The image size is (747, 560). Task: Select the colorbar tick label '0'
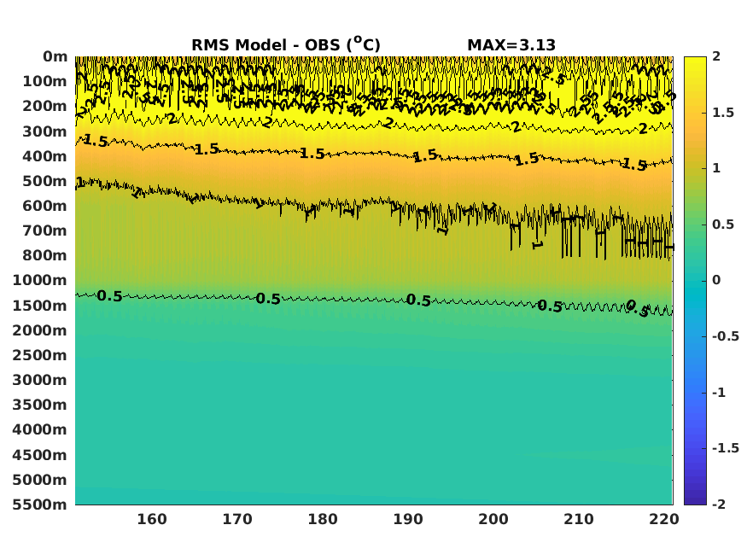[x=716, y=281]
